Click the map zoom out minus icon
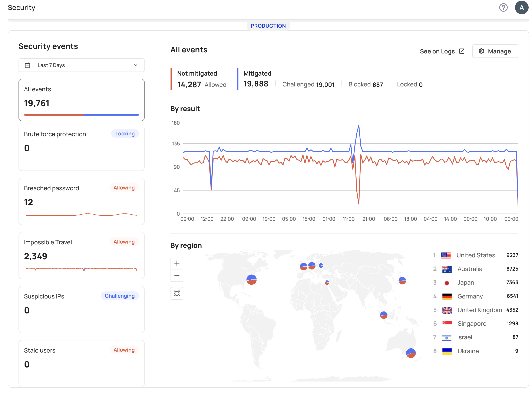Screen dimensions: 532x393 tap(177, 275)
